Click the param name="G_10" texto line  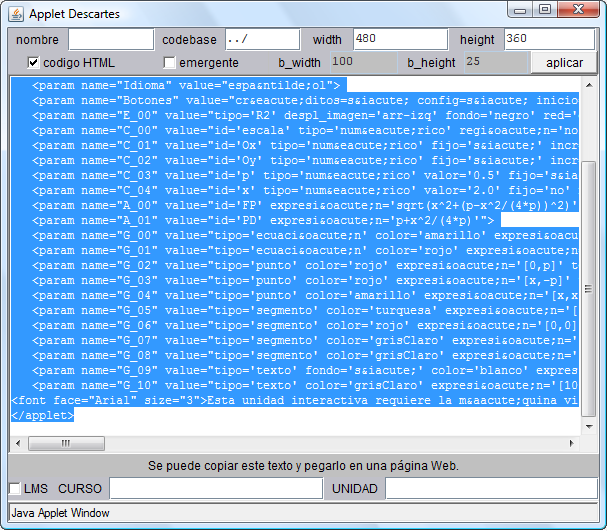coord(305,386)
